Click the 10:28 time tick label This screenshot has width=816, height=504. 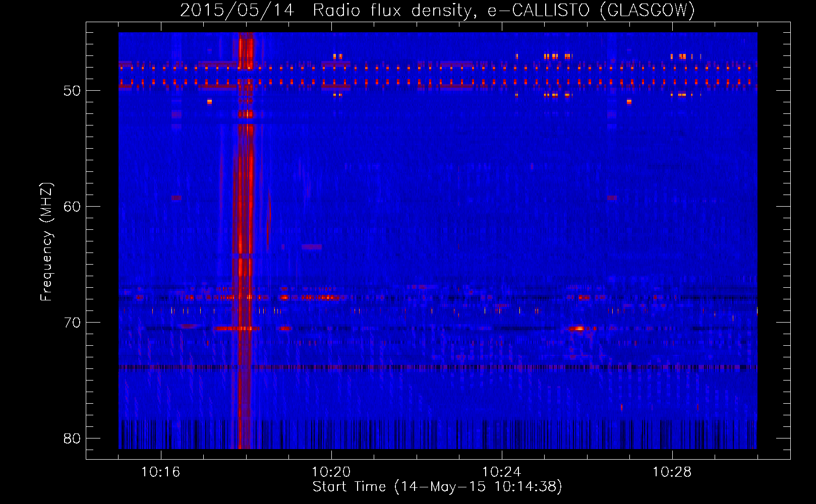[672, 472]
